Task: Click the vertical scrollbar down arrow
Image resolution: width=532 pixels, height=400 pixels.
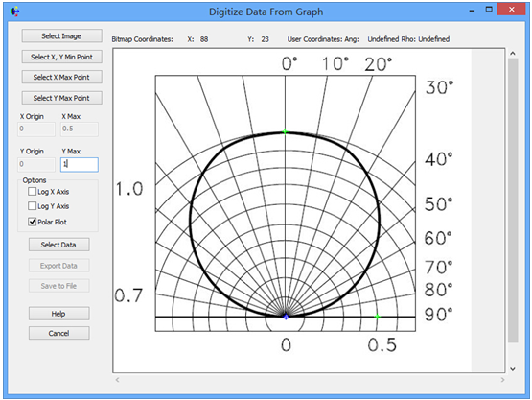Action: pos(513,369)
